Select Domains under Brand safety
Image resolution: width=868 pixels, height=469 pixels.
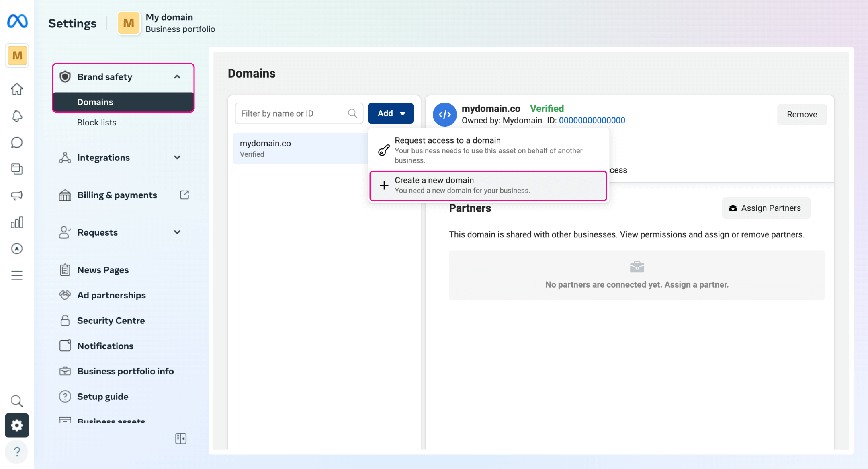tap(95, 102)
